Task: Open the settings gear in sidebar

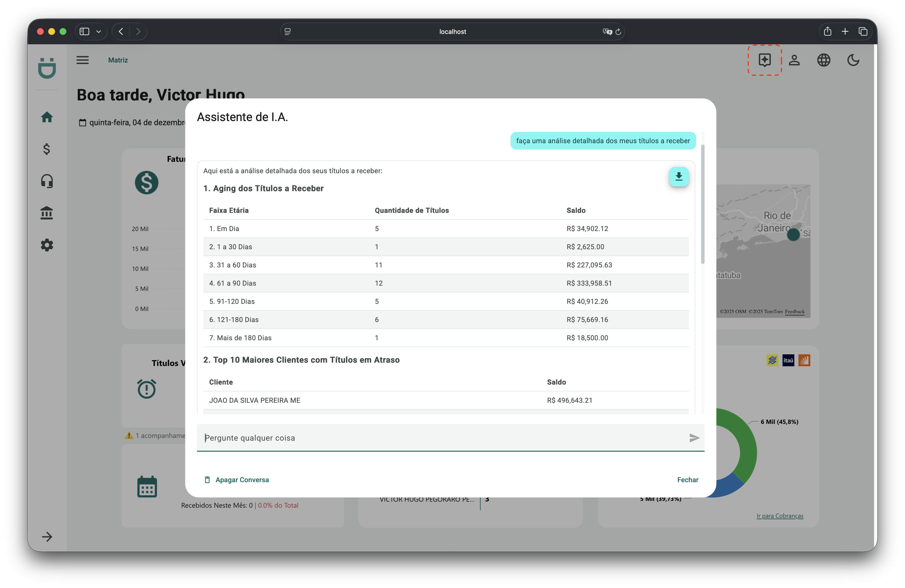Action: pos(47,245)
